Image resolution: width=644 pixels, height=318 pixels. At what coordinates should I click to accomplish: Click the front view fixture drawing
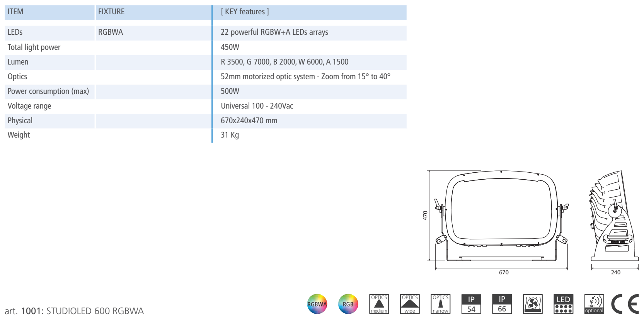pyautogui.click(x=501, y=216)
